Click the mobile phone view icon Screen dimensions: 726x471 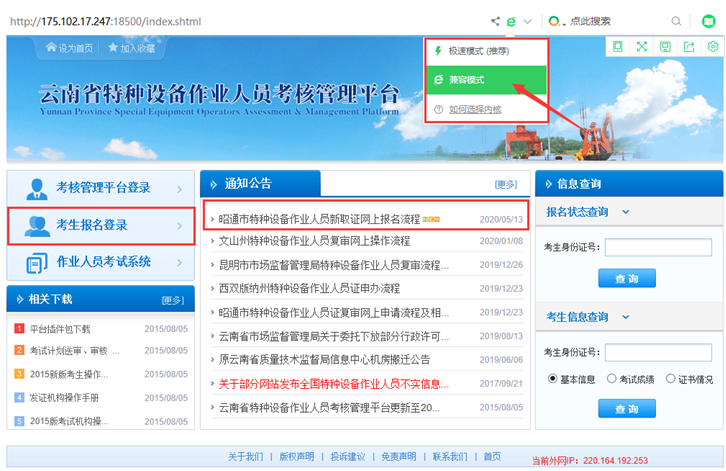coord(617,47)
